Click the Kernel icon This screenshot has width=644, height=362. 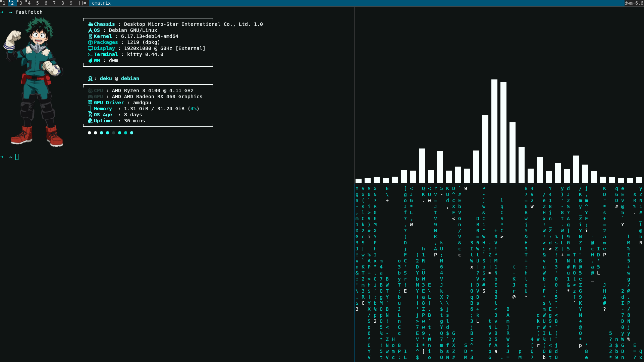(90, 37)
